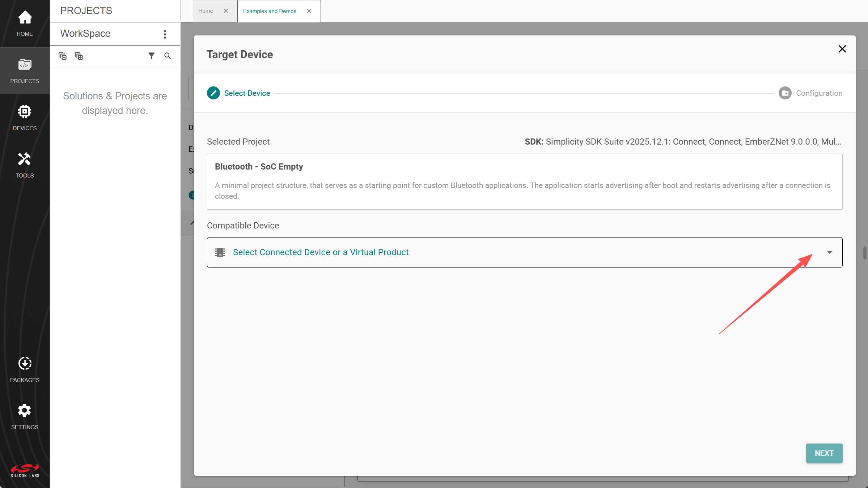The image size is (868, 488).
Task: Close the Examples and Demos tab
Action: [309, 11]
